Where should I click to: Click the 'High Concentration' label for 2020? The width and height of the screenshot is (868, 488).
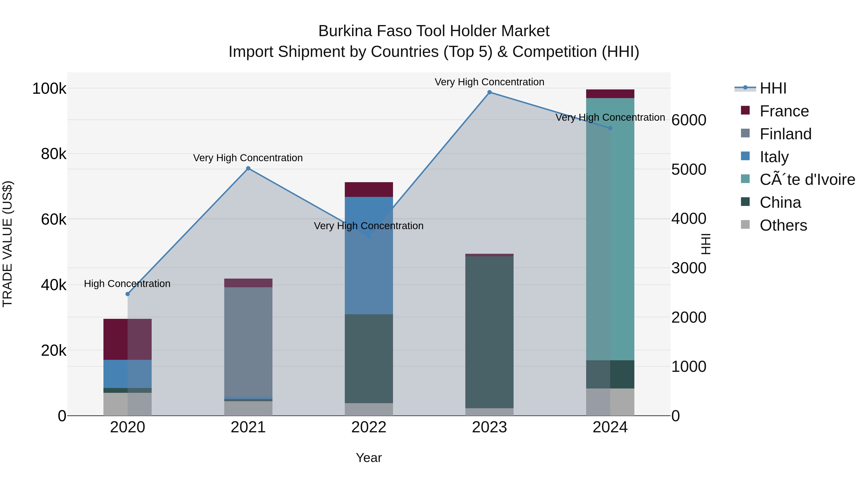tap(127, 284)
